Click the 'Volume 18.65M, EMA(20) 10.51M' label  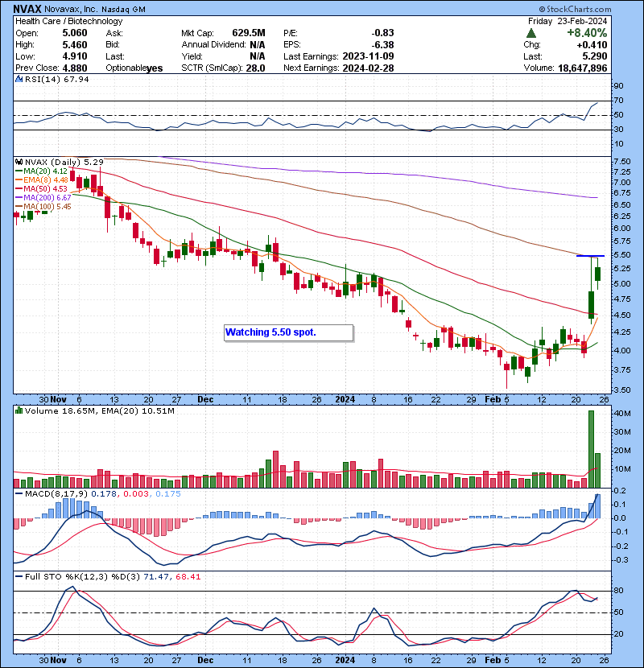click(99, 410)
